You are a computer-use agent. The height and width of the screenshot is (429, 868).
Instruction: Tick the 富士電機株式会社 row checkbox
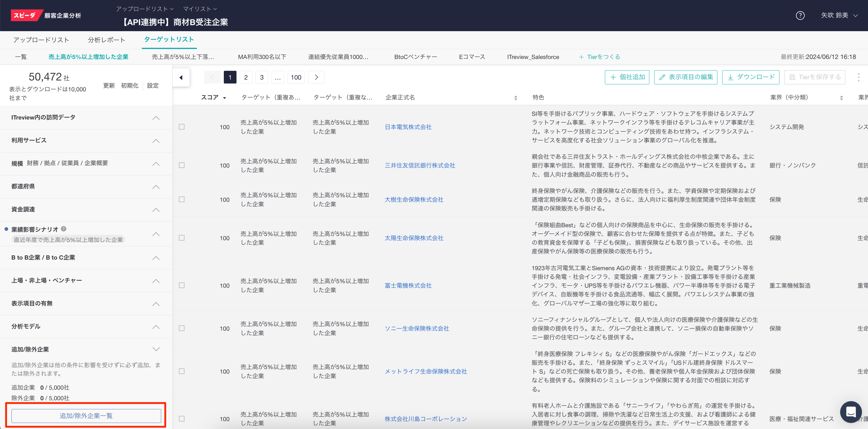182,285
